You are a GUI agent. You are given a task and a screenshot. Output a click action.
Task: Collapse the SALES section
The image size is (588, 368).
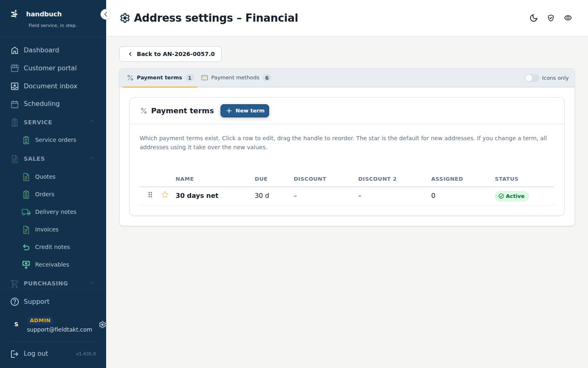pyautogui.click(x=53, y=159)
